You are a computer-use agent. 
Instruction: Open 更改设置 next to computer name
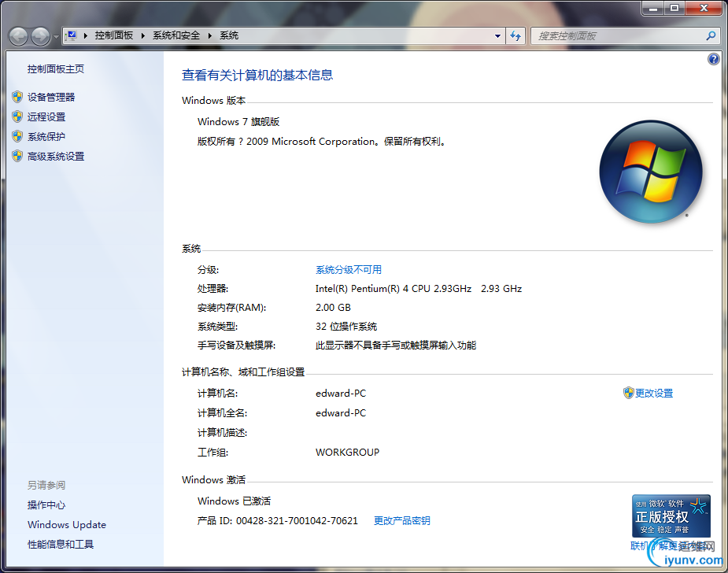click(x=652, y=393)
